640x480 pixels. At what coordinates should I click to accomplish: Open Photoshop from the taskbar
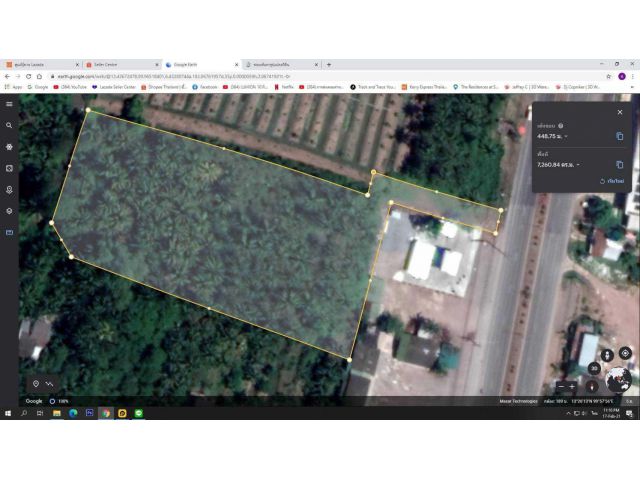(89, 413)
